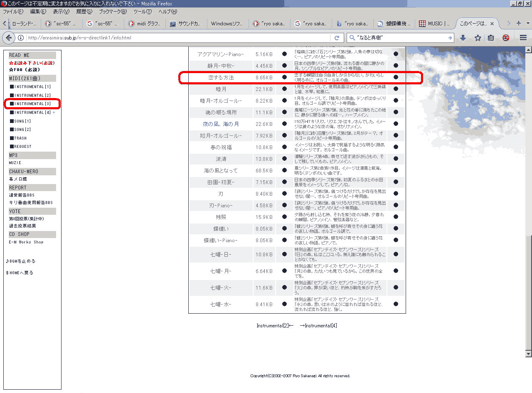This screenshot has height=393, width=532.
Task: Open SONG[2] in the sidebar
Action: pos(20,130)
